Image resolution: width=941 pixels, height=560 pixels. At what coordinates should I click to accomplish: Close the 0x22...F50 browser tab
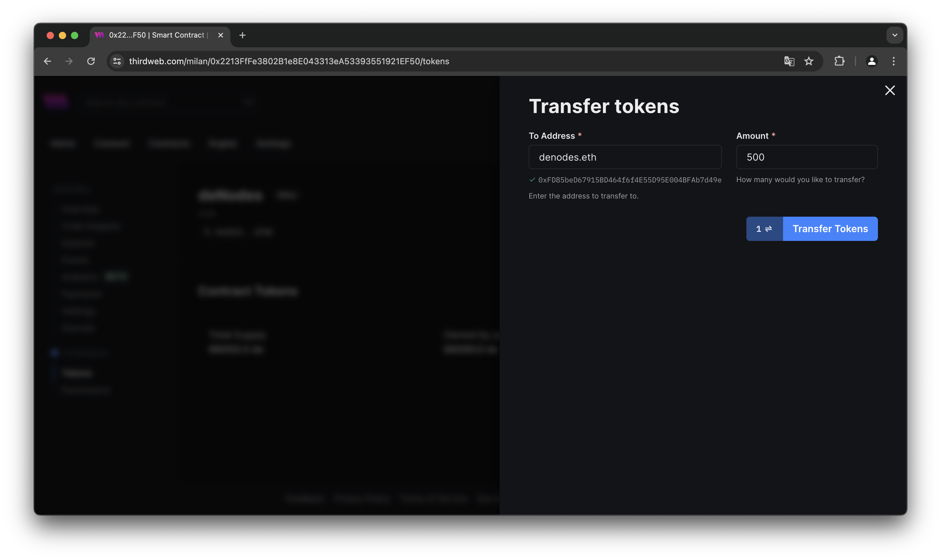221,35
